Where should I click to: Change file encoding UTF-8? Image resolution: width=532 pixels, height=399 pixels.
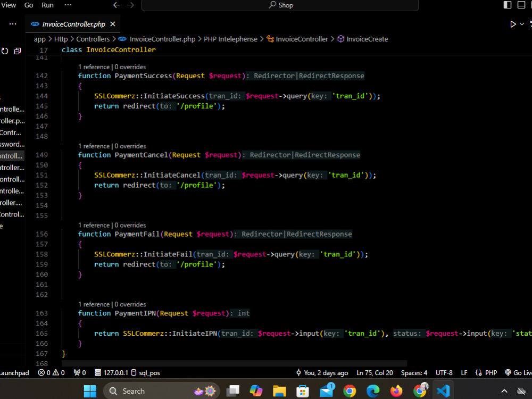pos(444,373)
